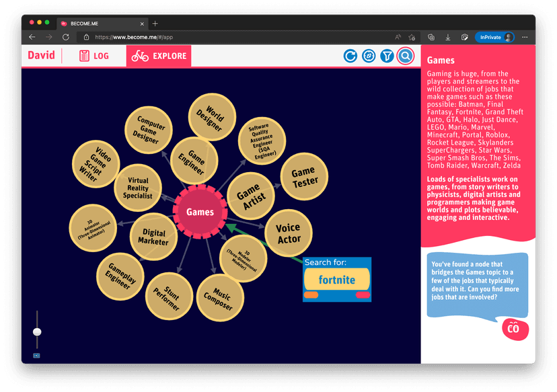Image resolution: width=557 pixels, height=392 pixels.
Task: Click the zoom slider handle
Action: click(x=37, y=331)
